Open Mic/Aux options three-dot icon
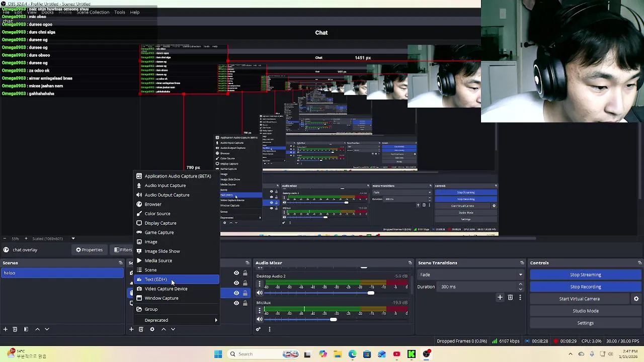This screenshot has width=644, height=362. click(260, 311)
